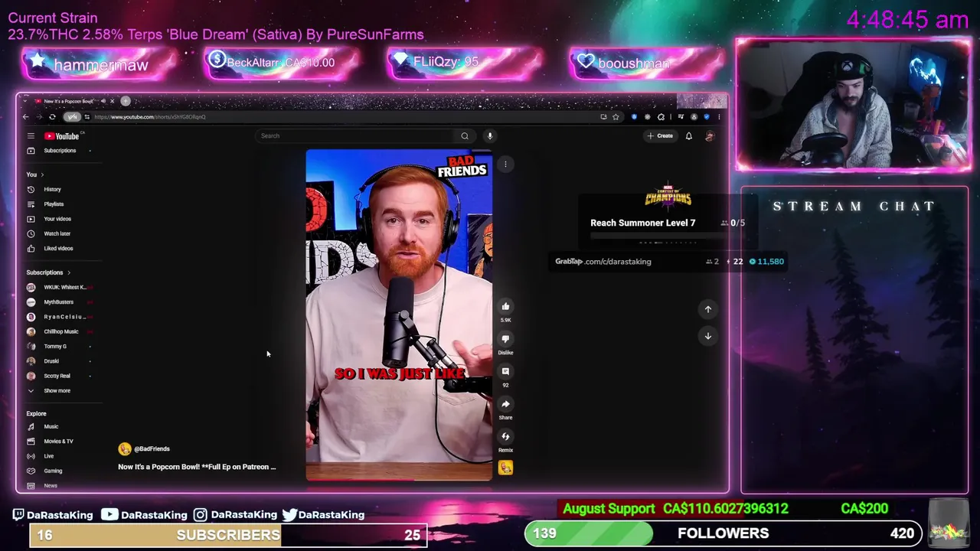Open the short's three-dot options menu

coord(505,164)
